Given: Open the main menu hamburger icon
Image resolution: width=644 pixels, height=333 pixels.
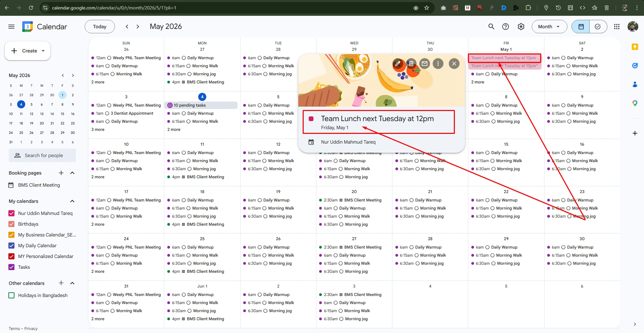Looking at the screenshot, I should [x=11, y=27].
